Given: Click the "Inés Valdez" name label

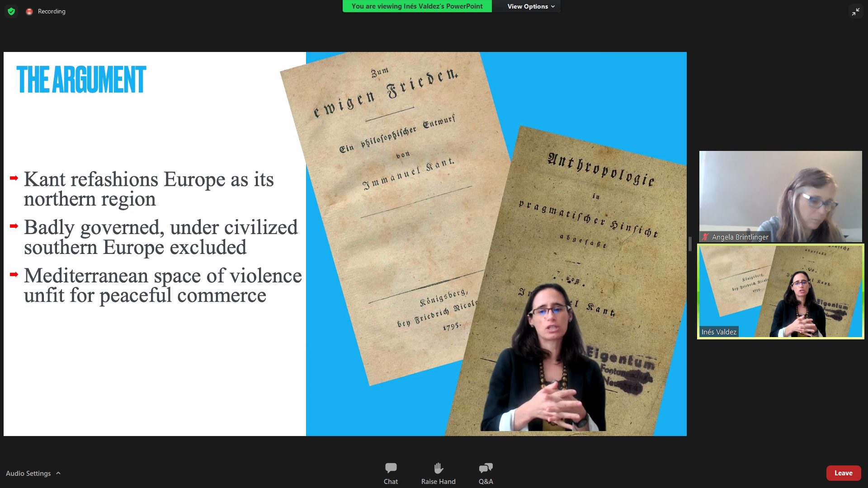Looking at the screenshot, I should pos(719,332).
